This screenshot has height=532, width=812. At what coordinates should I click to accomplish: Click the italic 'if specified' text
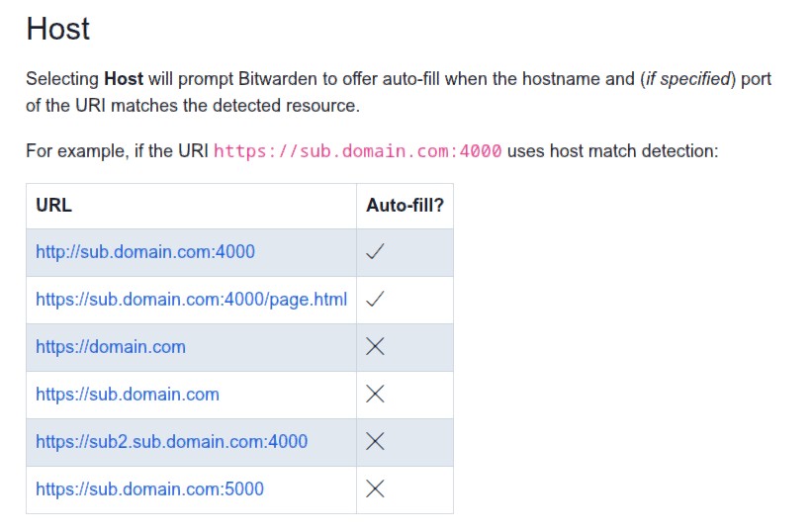point(687,79)
